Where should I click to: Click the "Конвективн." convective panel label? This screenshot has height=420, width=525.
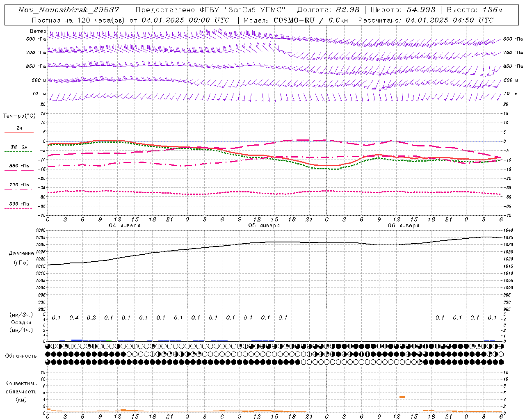21,383
